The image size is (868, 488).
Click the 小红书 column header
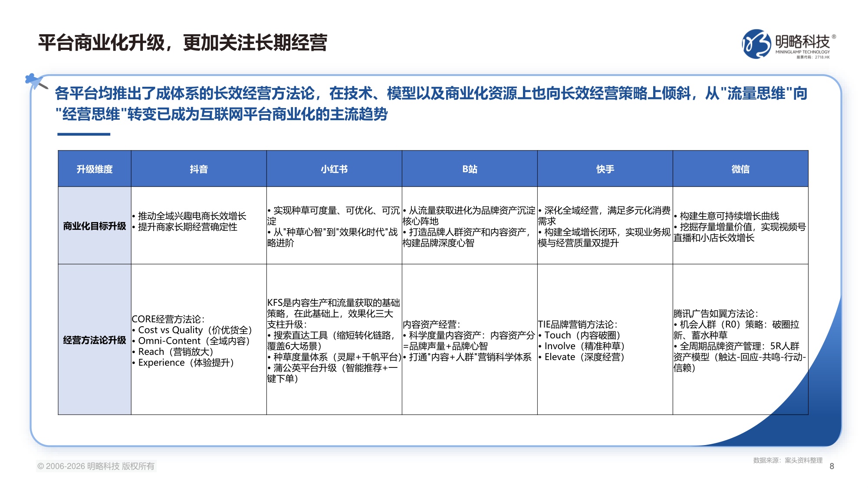click(334, 169)
